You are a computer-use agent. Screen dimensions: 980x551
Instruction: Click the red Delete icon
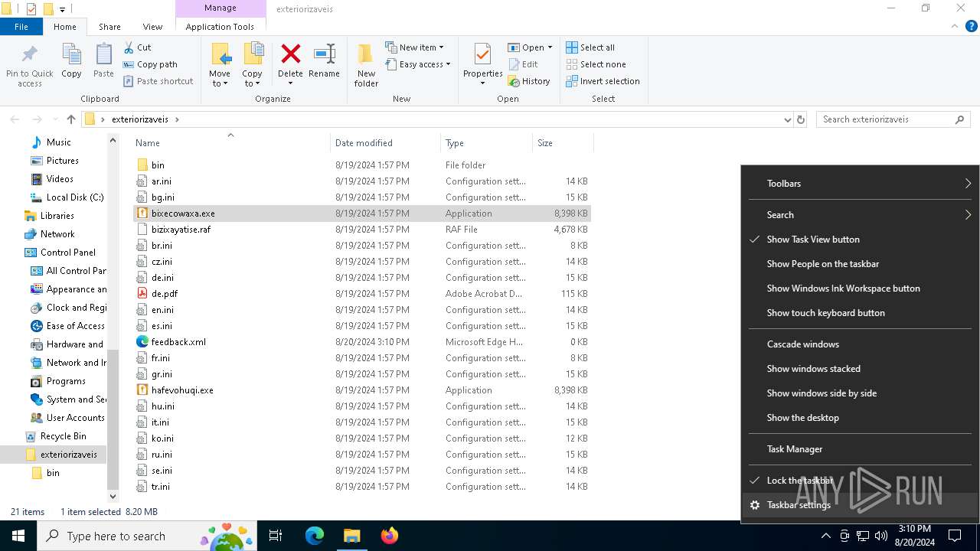click(290, 54)
